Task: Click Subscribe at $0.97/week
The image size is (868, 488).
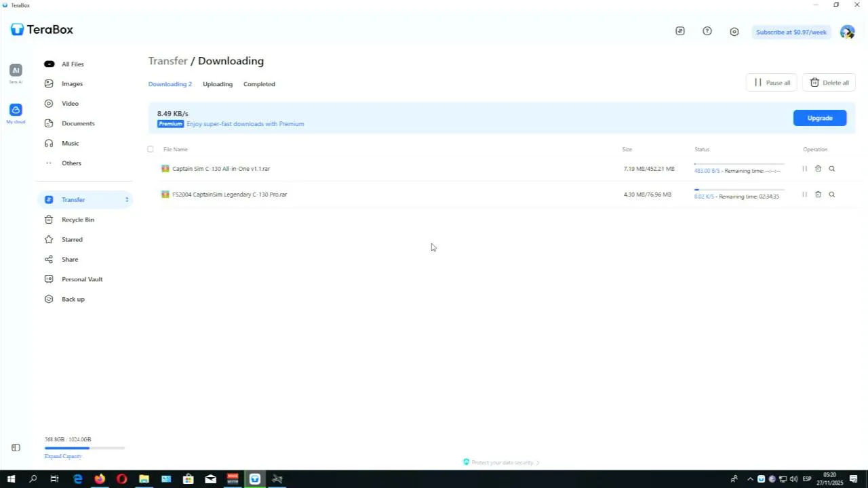Action: (x=791, y=32)
